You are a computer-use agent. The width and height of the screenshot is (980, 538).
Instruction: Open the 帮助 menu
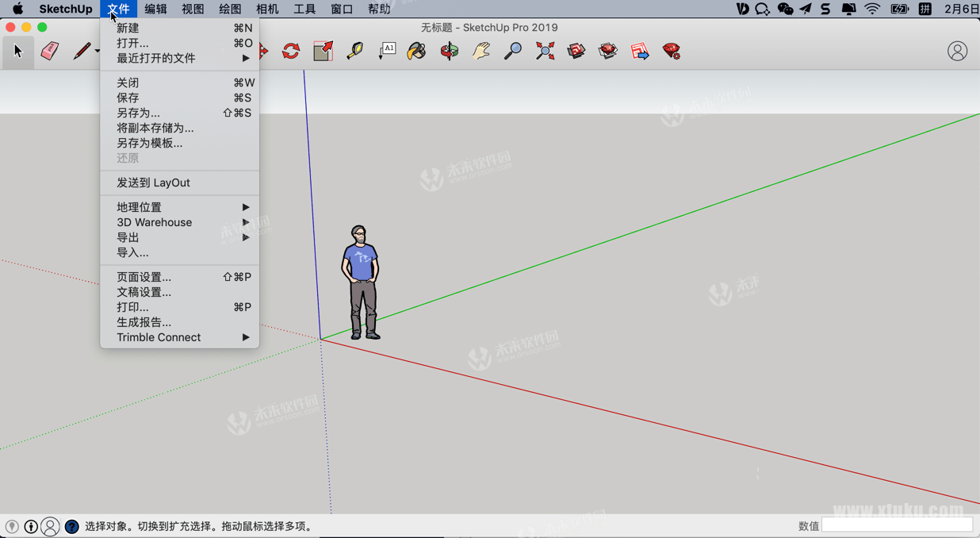pos(379,9)
